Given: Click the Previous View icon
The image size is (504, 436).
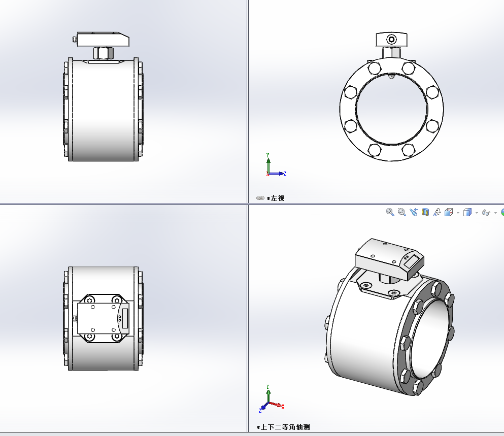Looking at the screenshot, I should pyautogui.click(x=414, y=212).
